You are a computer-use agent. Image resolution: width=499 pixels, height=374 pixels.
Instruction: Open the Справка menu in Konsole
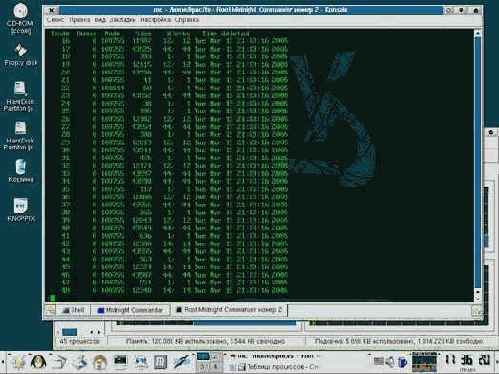[x=187, y=20]
